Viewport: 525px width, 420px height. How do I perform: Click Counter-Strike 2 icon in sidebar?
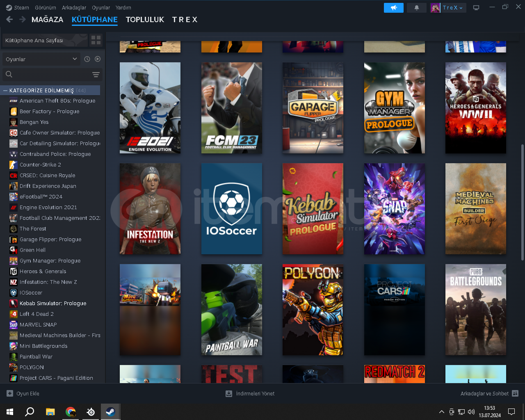(14, 164)
